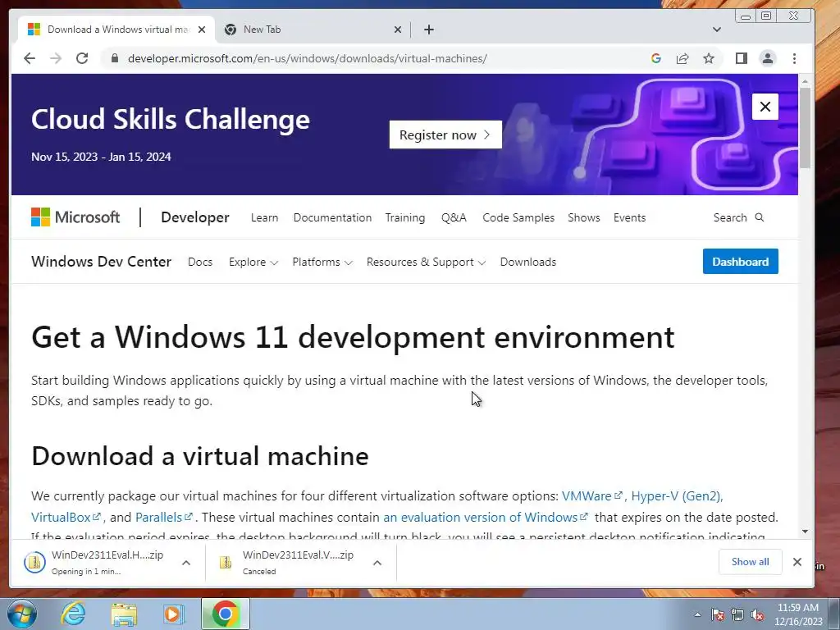Open the Events menu item
This screenshot has height=630, width=840.
(629, 217)
